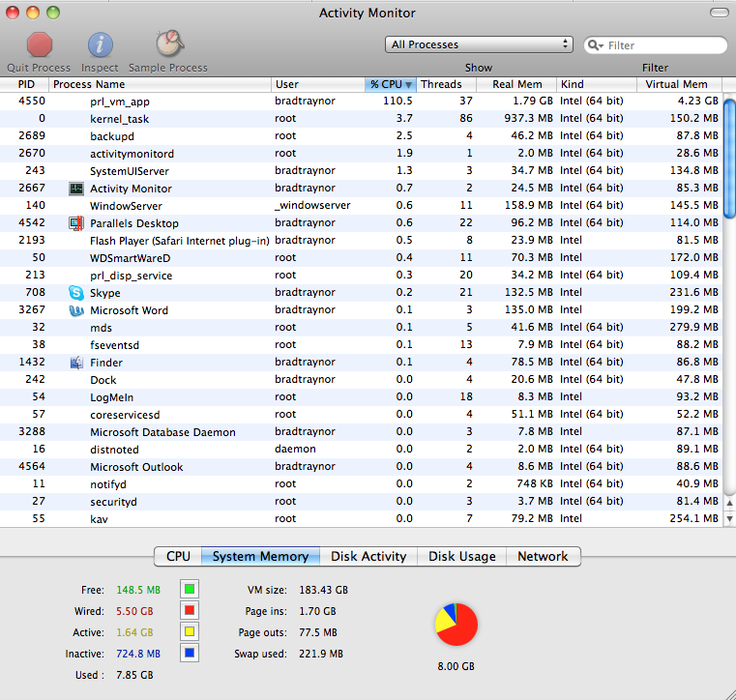Select the prl_disp_service process row

click(x=361, y=275)
